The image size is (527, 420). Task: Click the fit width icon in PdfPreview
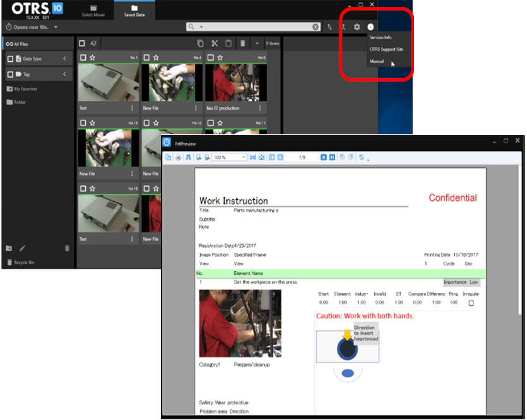coord(252,157)
